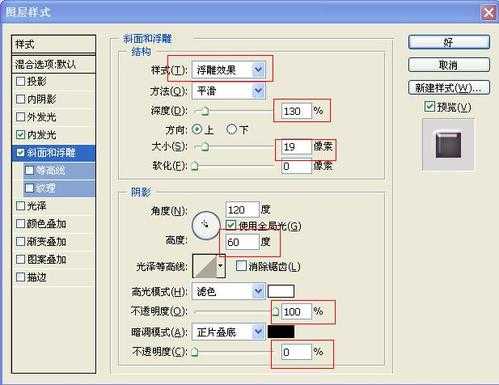Select the 样式 panel header item
Screen dimensions: 499x385
tap(53, 44)
